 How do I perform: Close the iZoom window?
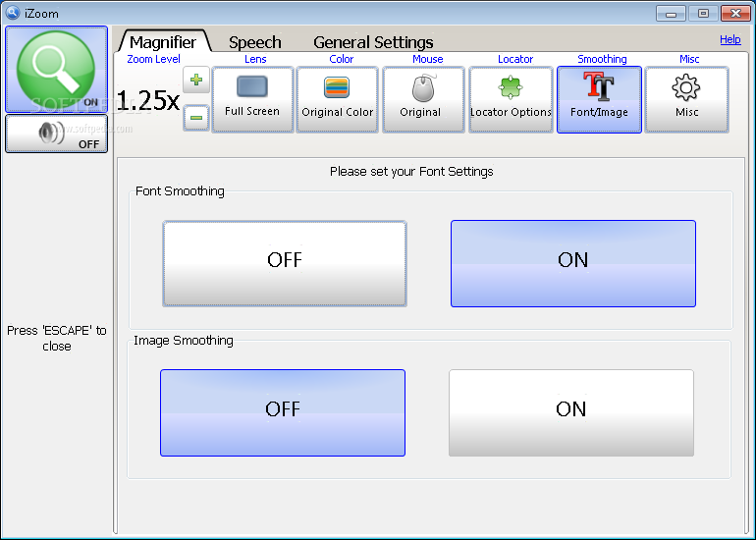(x=735, y=14)
